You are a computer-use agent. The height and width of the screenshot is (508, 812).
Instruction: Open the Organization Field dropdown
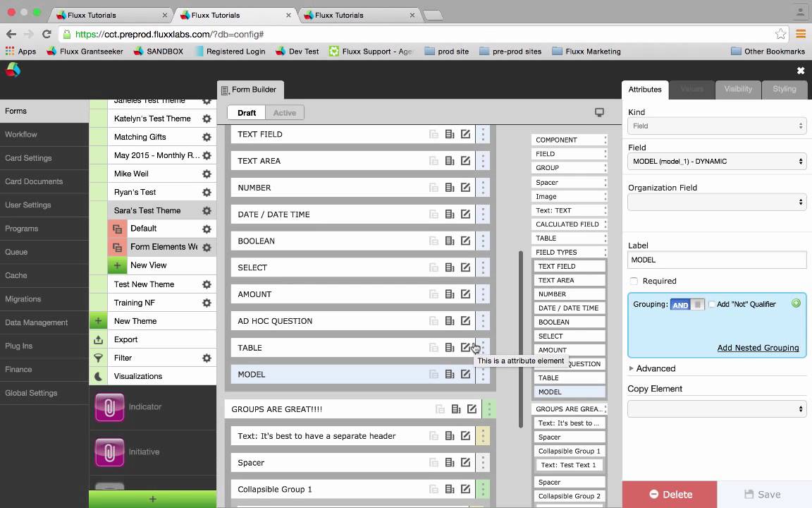click(x=717, y=202)
